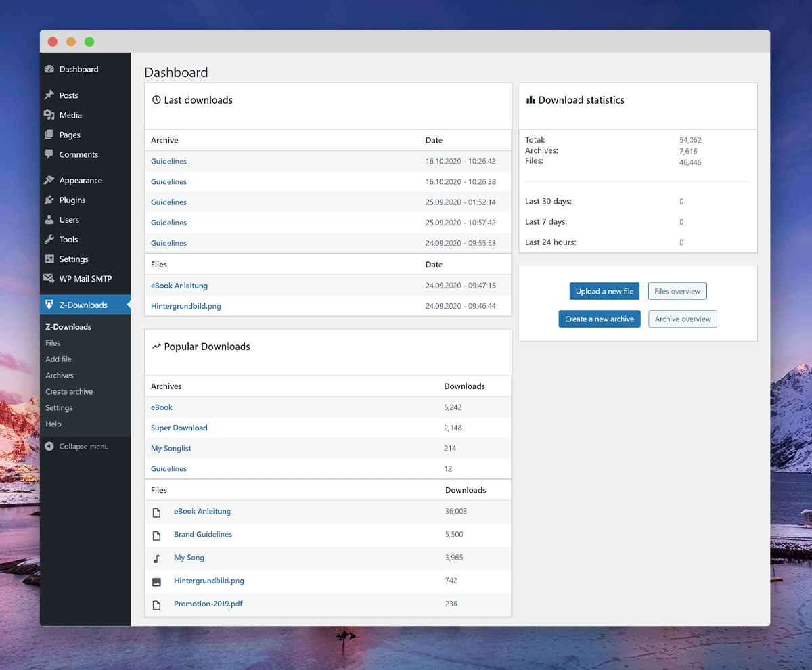Click the WP Mail SMTP envelope icon
Screen dimensions: 812x670
(49, 279)
